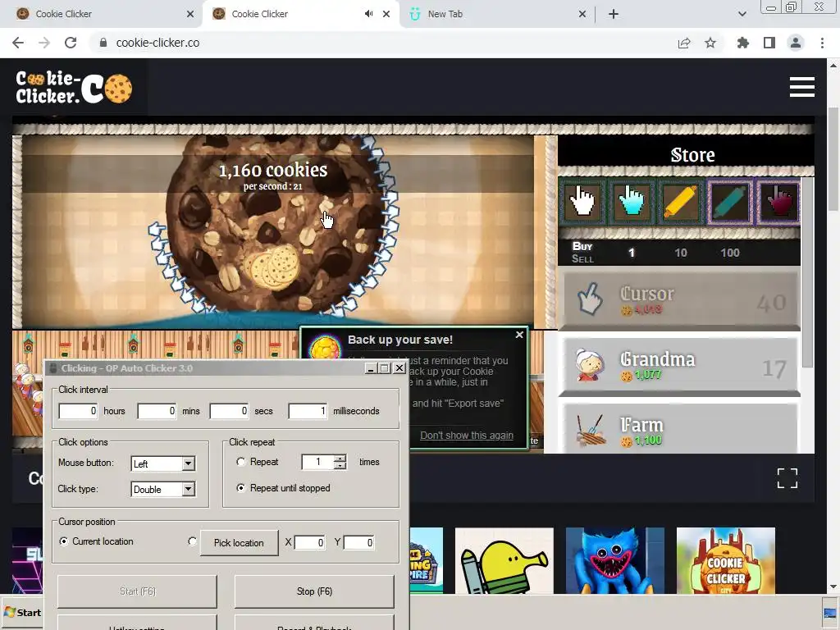Focus the milliseconds interval field
Screen dimensions: 840x630
(x=308, y=411)
